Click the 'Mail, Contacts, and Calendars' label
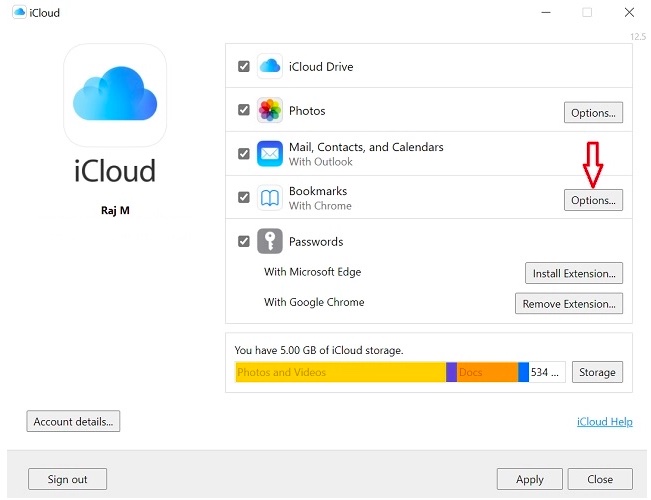This screenshot has width=651, height=500. (366, 147)
